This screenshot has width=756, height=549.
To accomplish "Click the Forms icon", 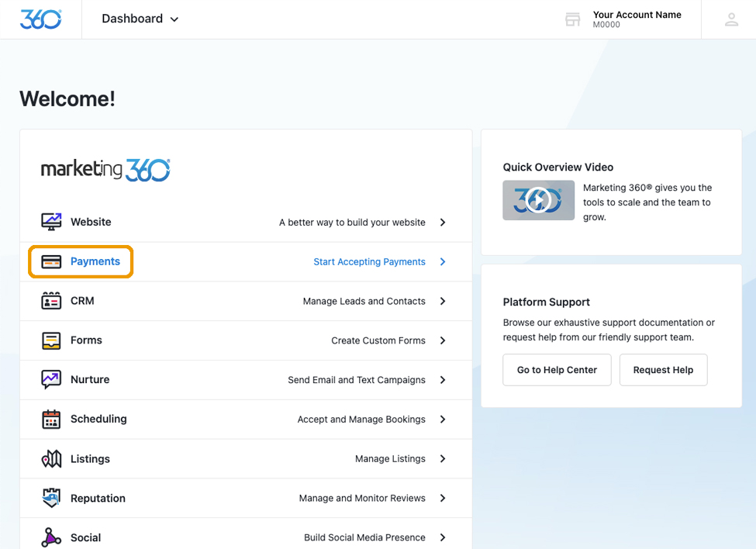I will pos(51,340).
